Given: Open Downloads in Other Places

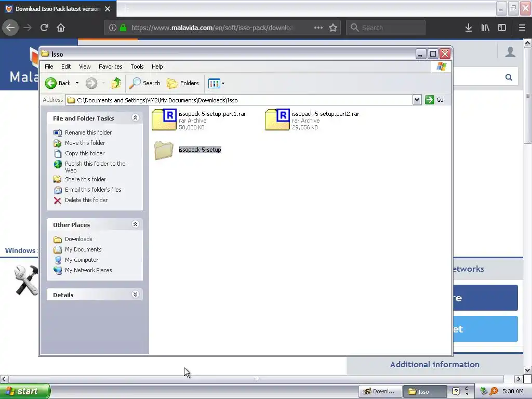Looking at the screenshot, I should (x=78, y=239).
